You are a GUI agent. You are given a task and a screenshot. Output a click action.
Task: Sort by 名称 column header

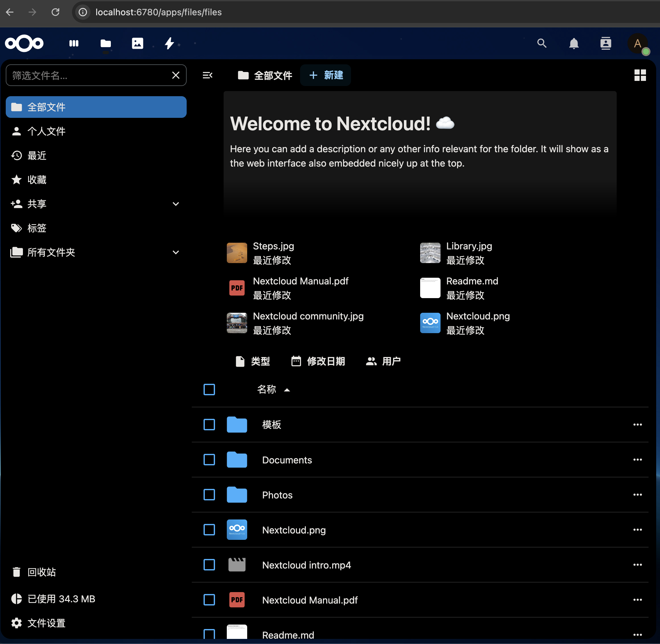coord(273,389)
